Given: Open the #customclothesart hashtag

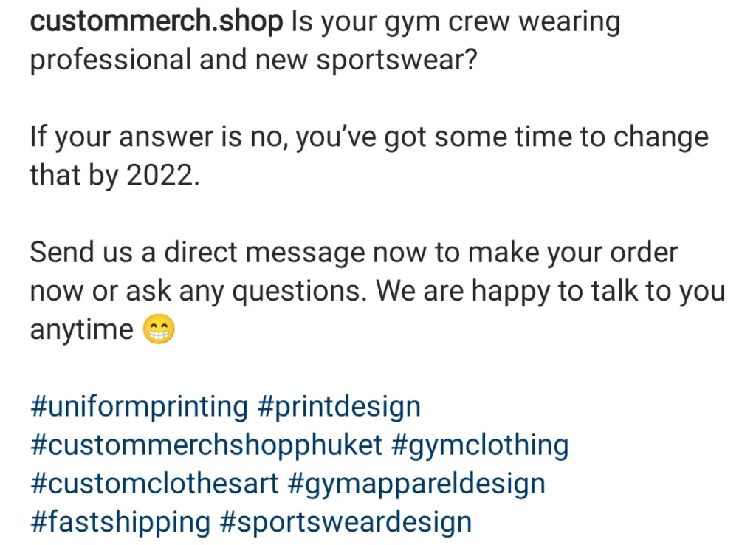Looking at the screenshot, I should [x=154, y=484].
